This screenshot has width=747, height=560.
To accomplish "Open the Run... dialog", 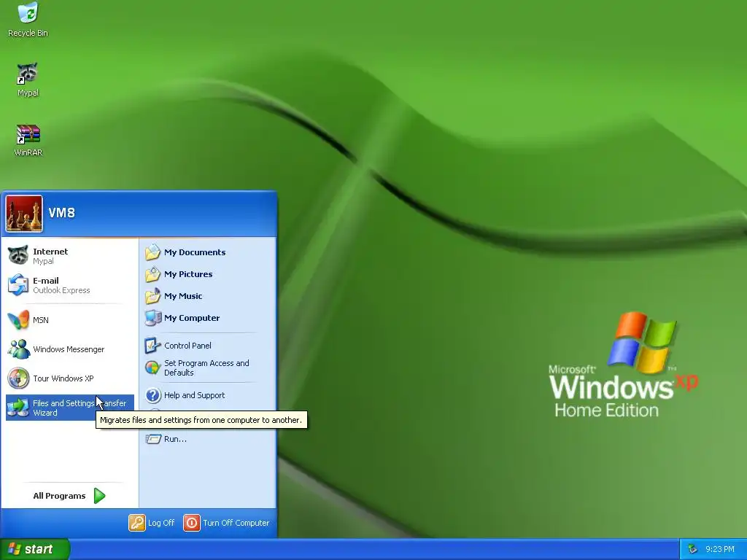I will 208,439.
